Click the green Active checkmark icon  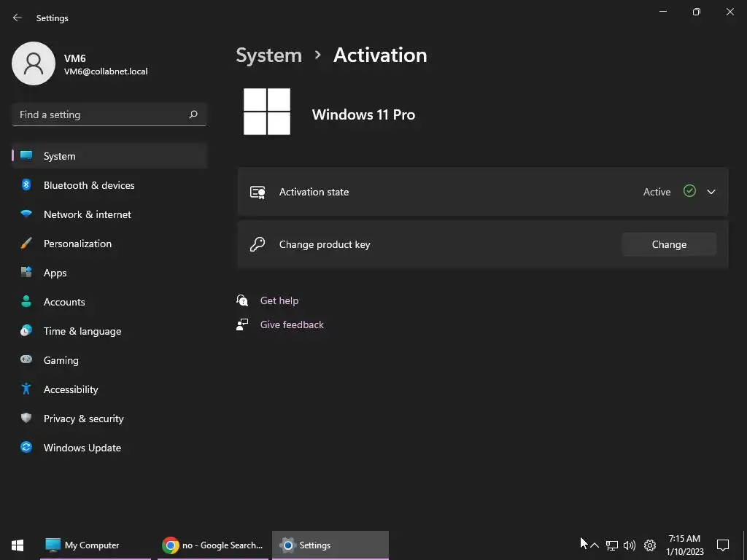pos(689,191)
